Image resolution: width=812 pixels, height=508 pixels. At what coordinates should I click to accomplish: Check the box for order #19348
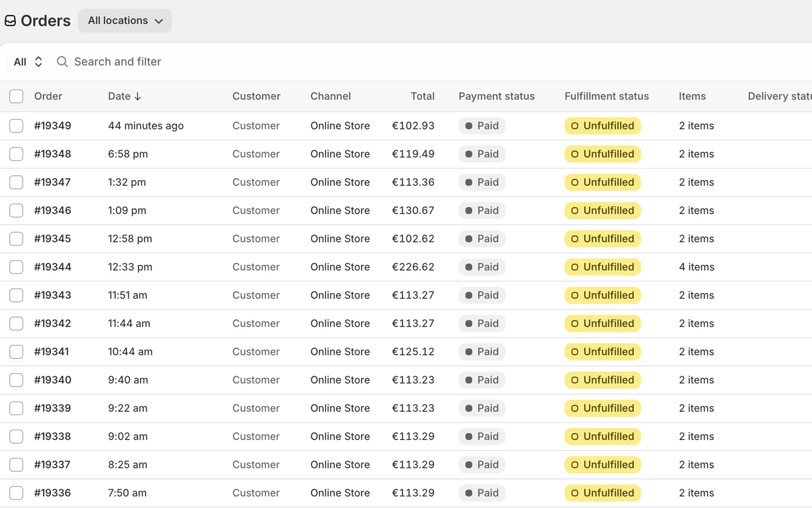point(16,154)
